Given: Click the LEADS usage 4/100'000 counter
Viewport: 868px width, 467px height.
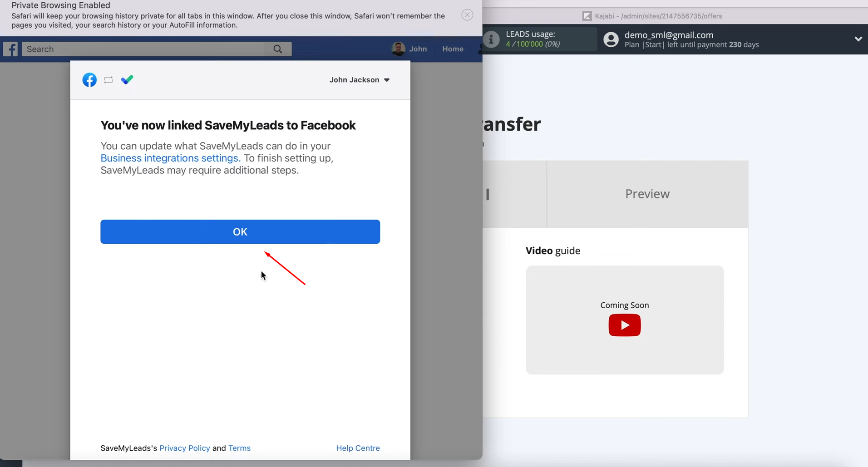Looking at the screenshot, I should (533, 44).
